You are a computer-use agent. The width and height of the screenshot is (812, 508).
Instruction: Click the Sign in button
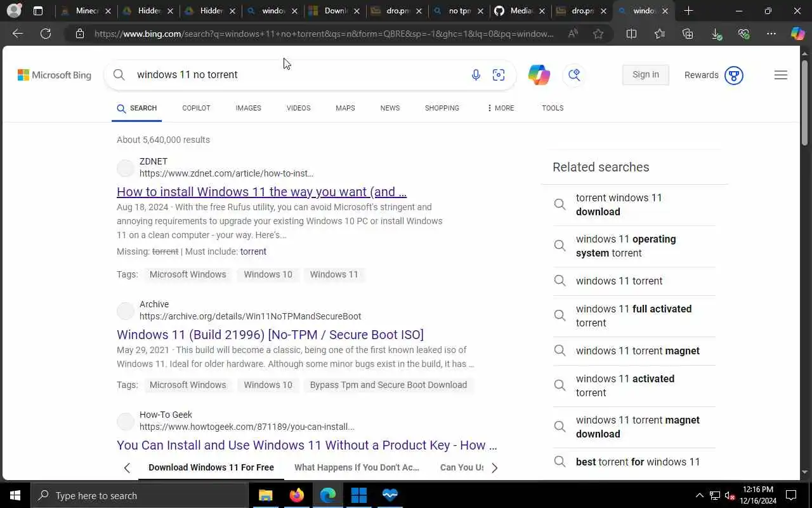click(646, 75)
